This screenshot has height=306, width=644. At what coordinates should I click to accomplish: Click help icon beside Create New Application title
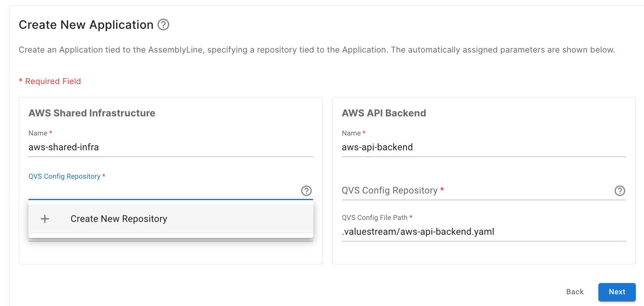point(163,25)
